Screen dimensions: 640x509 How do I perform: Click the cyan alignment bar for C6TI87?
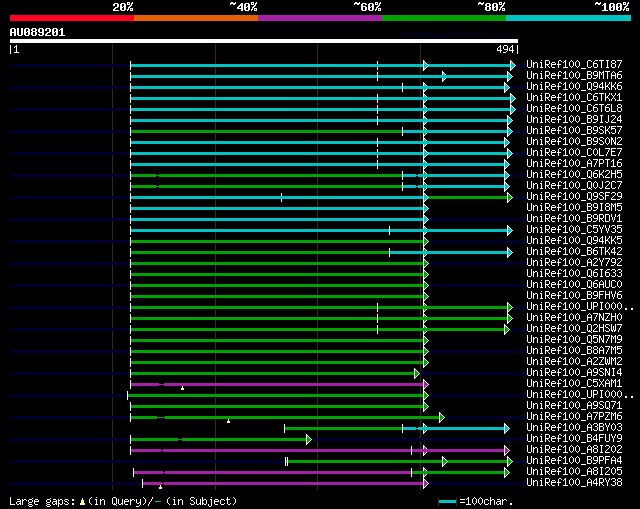click(x=322, y=65)
